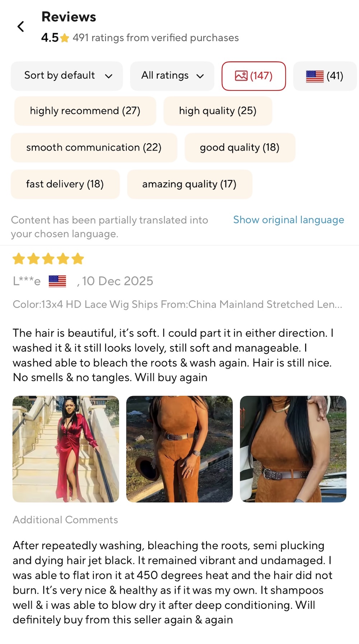
Task: Expand the All ratings dropdown
Action: 172,76
